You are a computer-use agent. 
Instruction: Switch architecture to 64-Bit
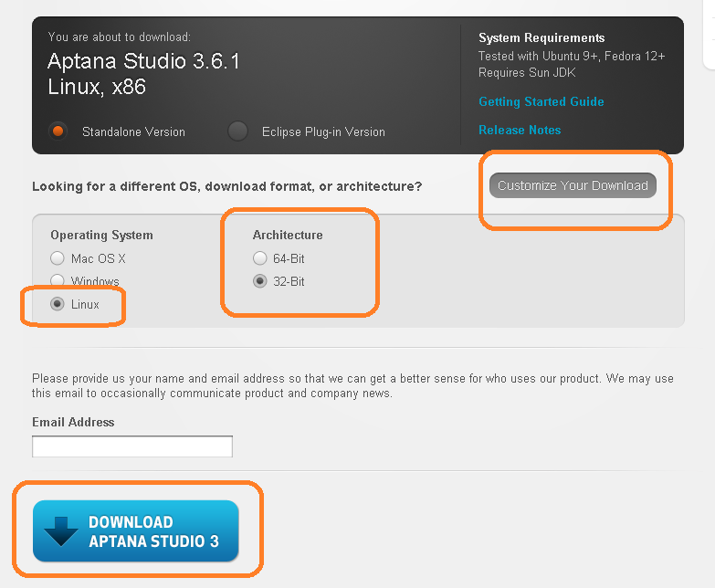pyautogui.click(x=260, y=258)
